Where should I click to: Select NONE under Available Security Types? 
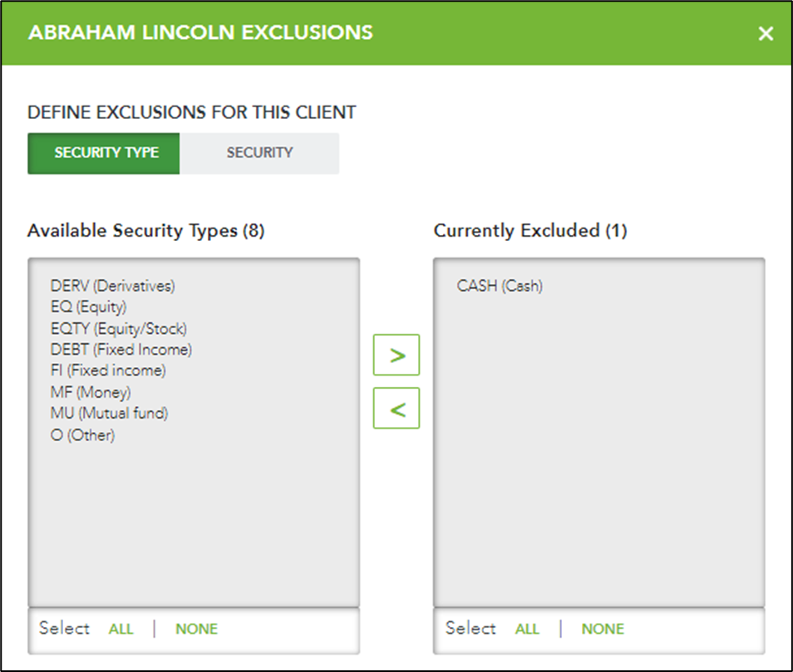[197, 629]
